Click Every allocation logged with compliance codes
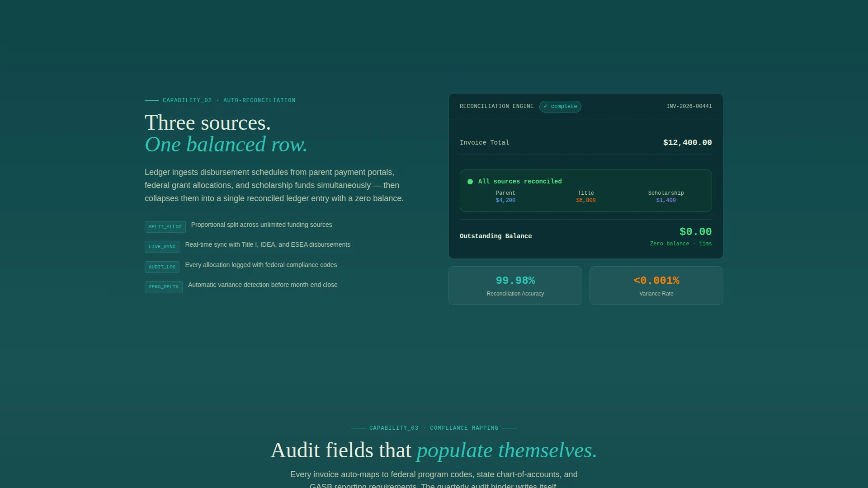The height and width of the screenshot is (488, 868). pos(261,265)
